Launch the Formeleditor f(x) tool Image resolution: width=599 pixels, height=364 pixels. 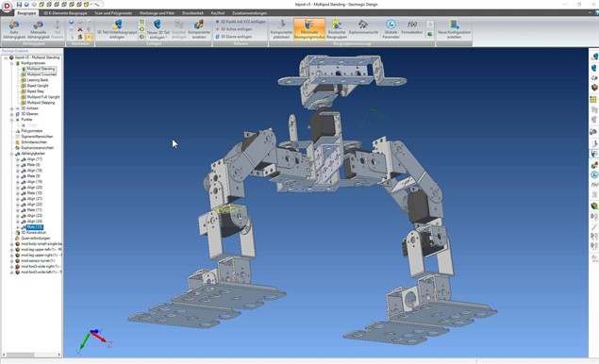tap(412, 26)
